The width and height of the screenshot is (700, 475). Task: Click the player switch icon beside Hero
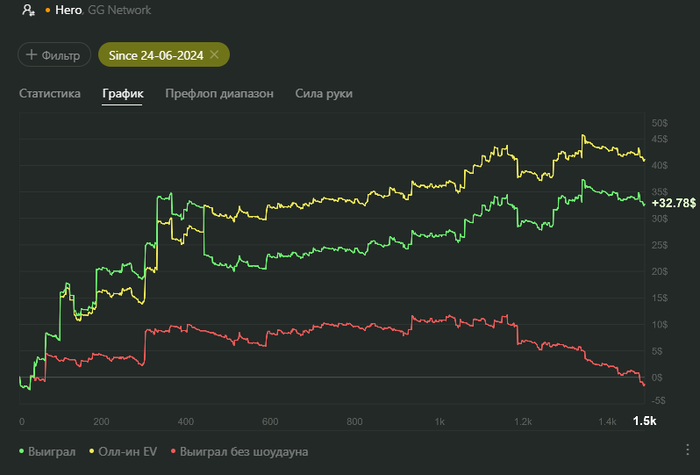29,9
